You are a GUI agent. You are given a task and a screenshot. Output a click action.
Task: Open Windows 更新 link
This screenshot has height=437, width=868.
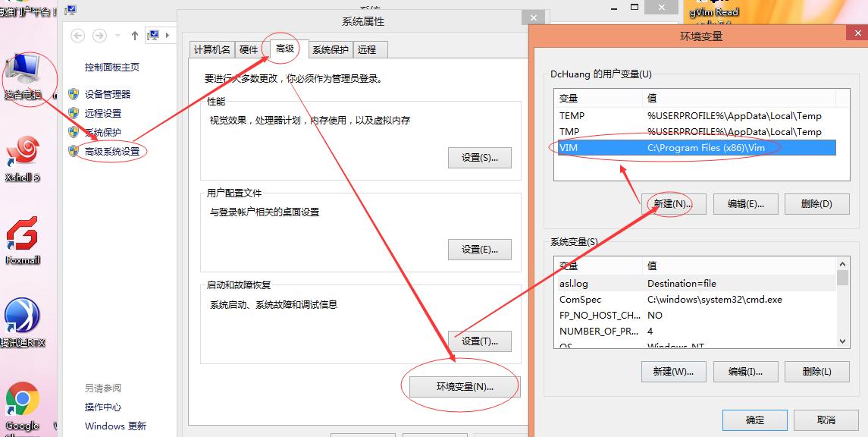pyautogui.click(x=115, y=426)
